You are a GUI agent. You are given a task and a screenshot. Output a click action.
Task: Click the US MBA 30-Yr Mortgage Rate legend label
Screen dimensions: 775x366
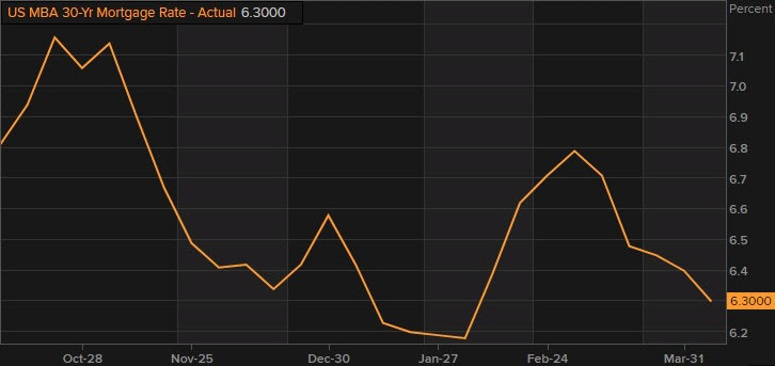tap(122, 12)
